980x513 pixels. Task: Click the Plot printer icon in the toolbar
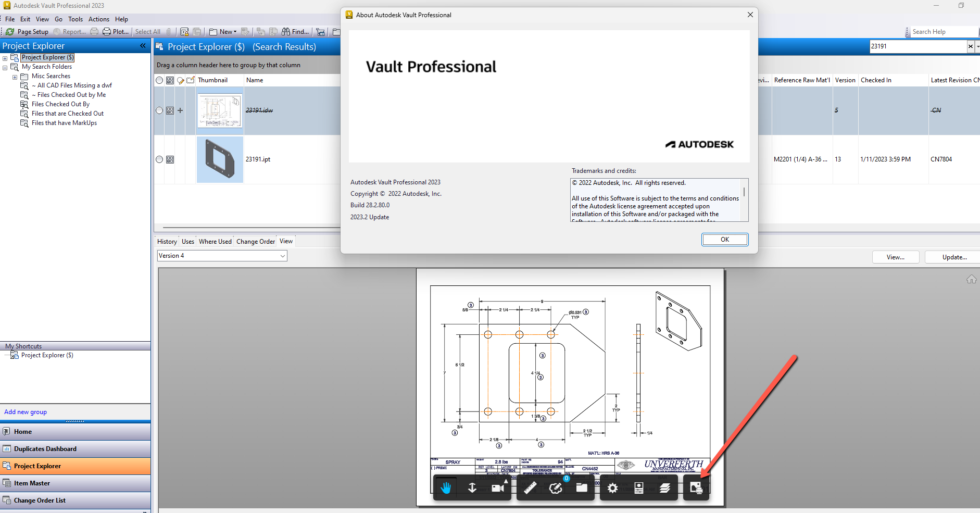click(x=106, y=31)
